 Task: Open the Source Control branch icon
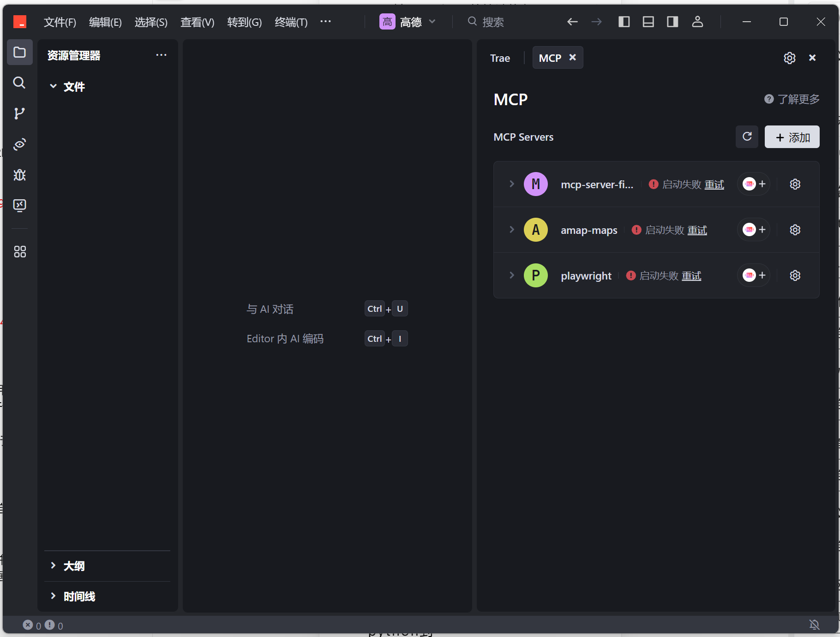[19, 113]
